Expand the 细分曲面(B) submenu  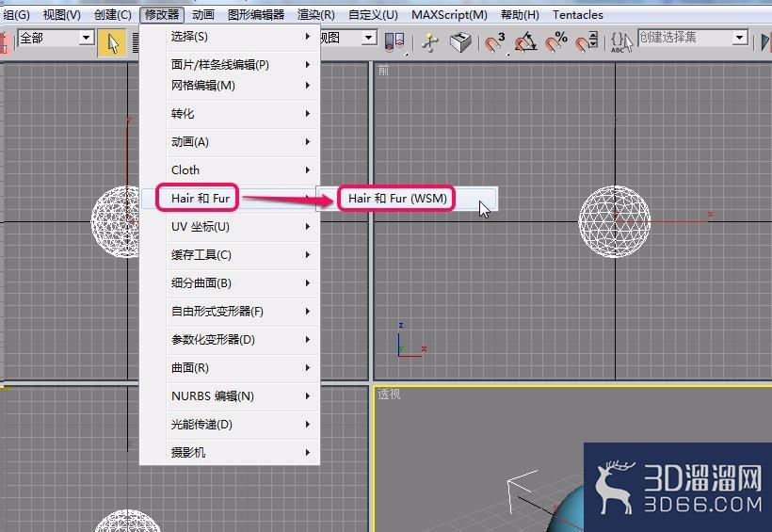point(230,283)
